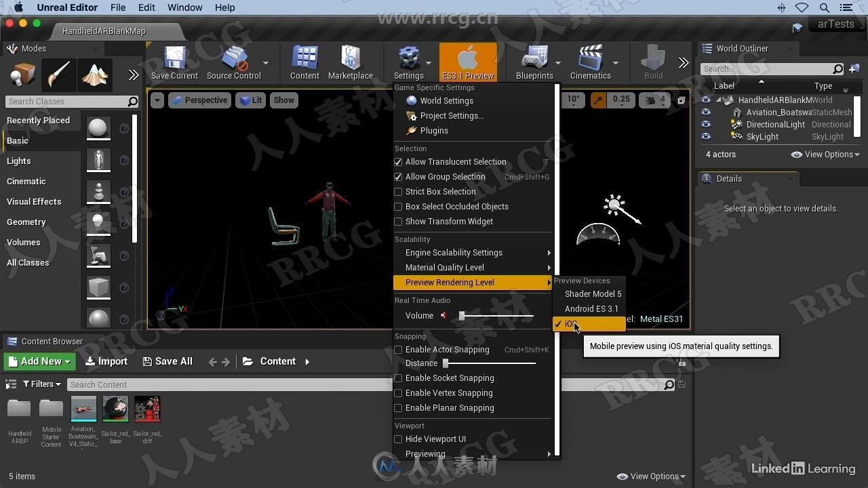Screen dimensions: 868x488
Task: Select the Paint mode brush icon
Action: tap(58, 75)
